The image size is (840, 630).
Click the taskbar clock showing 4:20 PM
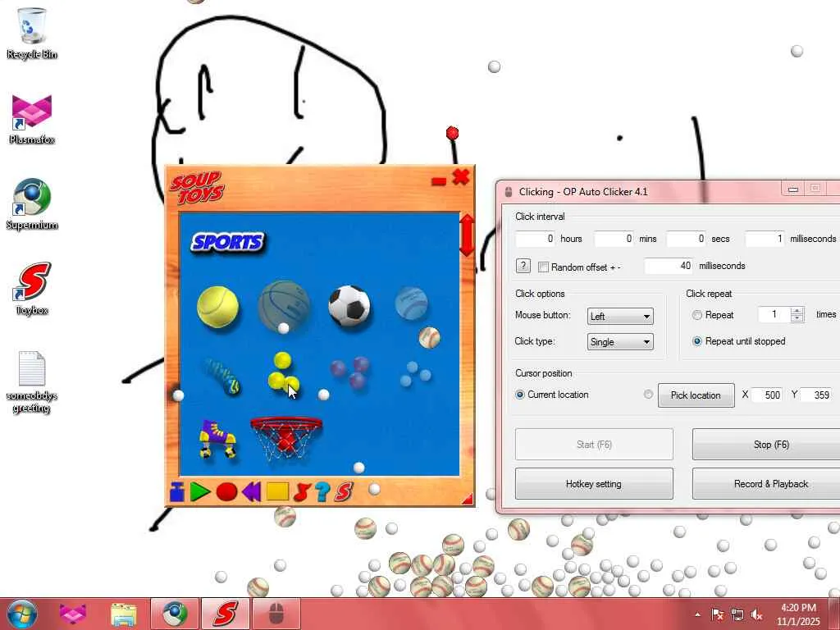pos(798,614)
